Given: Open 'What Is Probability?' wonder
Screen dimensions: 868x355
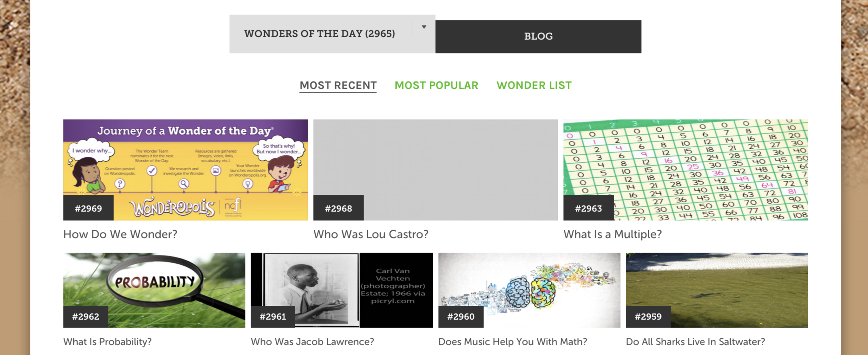Looking at the screenshot, I should point(107,341).
